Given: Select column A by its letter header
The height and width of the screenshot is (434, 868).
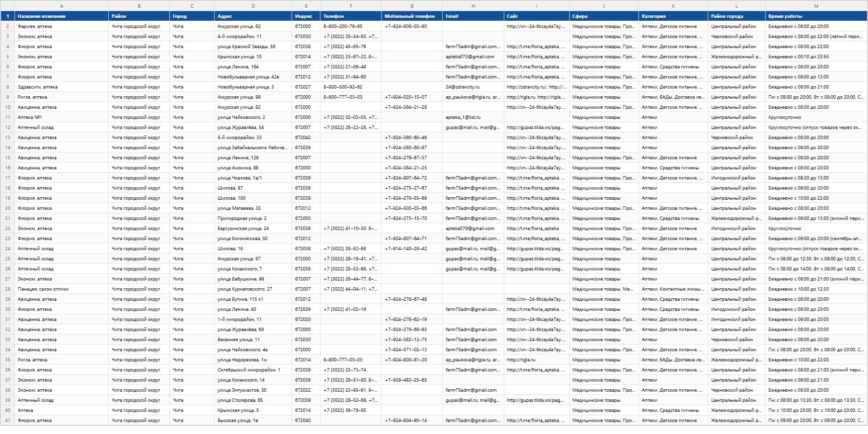Looking at the screenshot, I should coord(62,6).
